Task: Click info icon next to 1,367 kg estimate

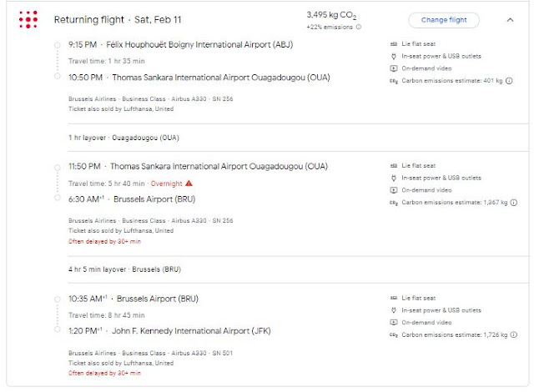Action: [514, 202]
